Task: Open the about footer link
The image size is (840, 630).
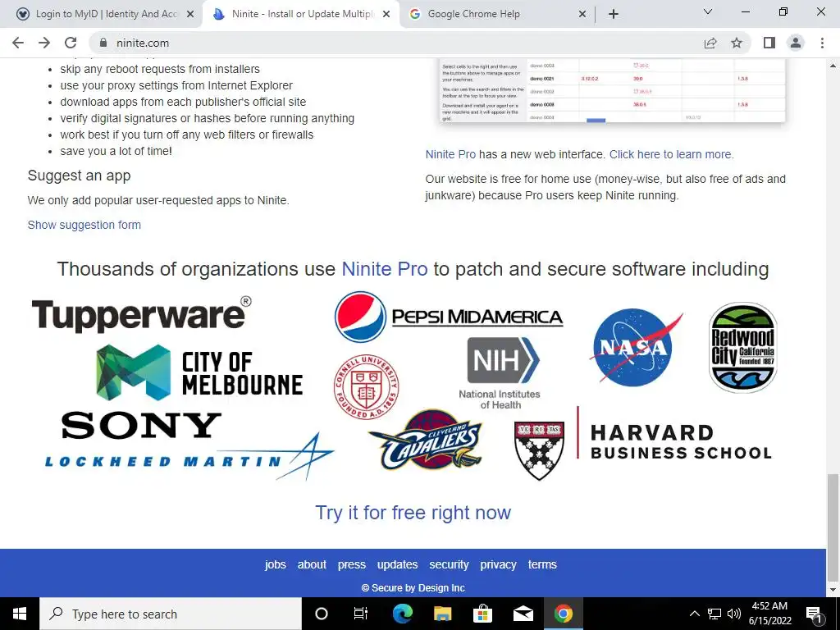Action: pos(312,564)
